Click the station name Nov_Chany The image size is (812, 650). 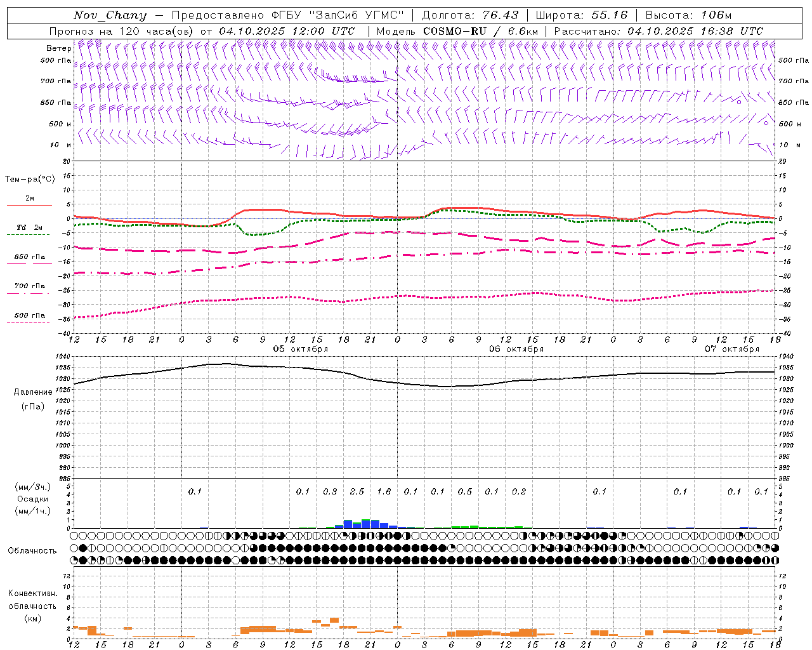[110, 15]
